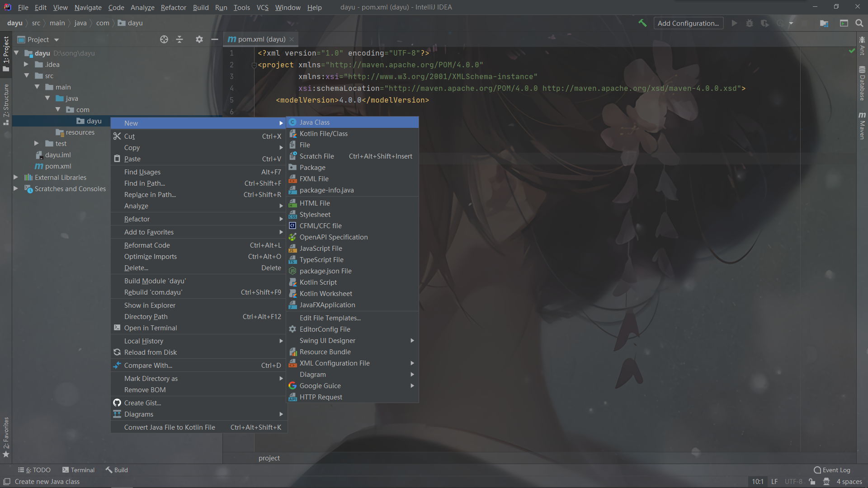The height and width of the screenshot is (488, 868).
Task: Open Project Structure icon in toolbar
Action: (824, 23)
